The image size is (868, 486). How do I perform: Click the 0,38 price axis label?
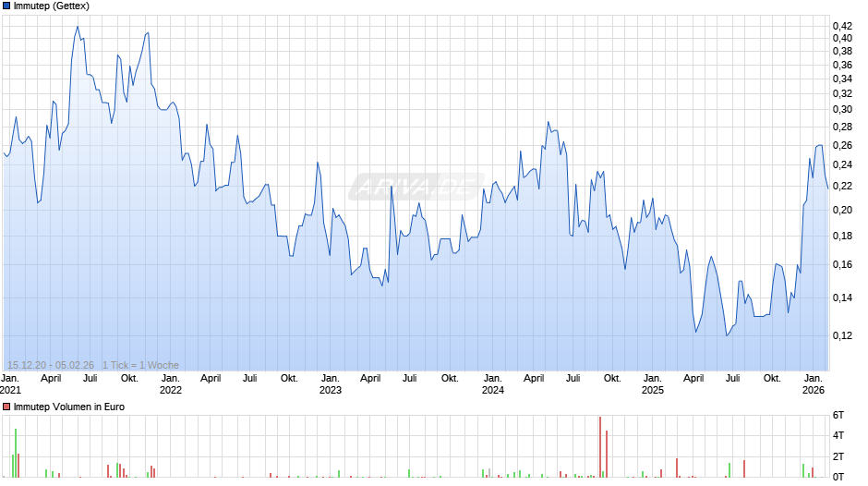(x=842, y=52)
